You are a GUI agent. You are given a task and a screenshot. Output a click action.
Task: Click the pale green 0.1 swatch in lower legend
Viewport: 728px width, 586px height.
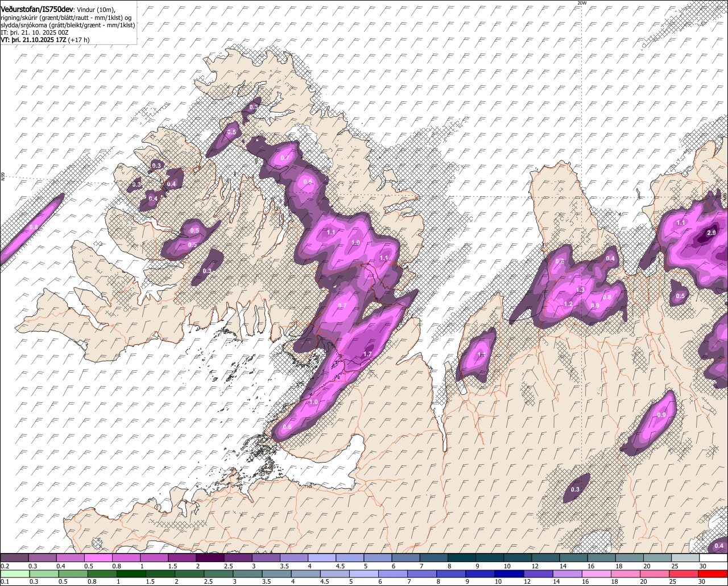(x=14, y=573)
